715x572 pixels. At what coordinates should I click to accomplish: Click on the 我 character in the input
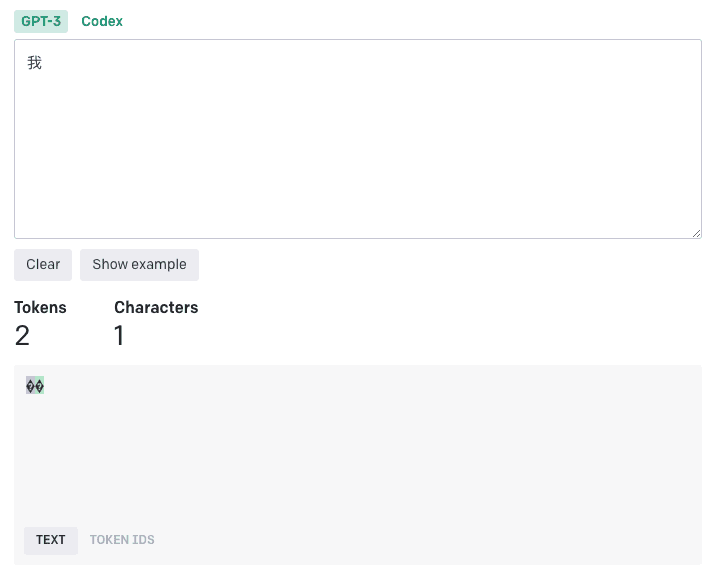(35, 63)
